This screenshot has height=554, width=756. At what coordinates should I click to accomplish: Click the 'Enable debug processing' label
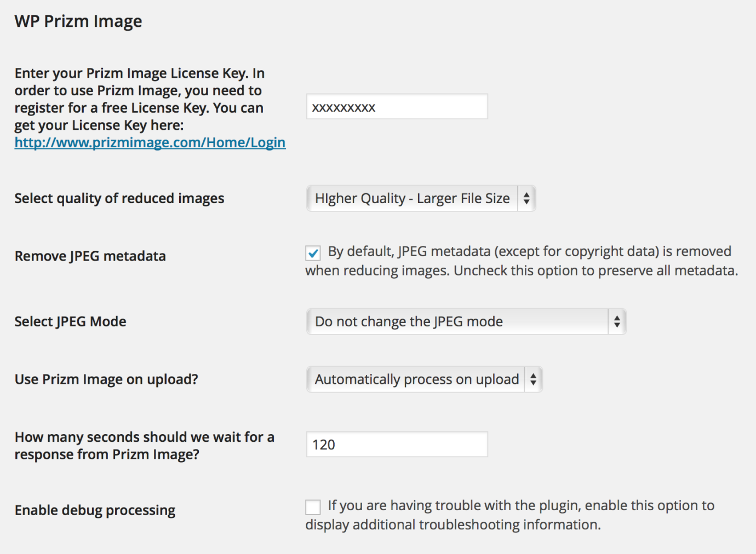[95, 510]
